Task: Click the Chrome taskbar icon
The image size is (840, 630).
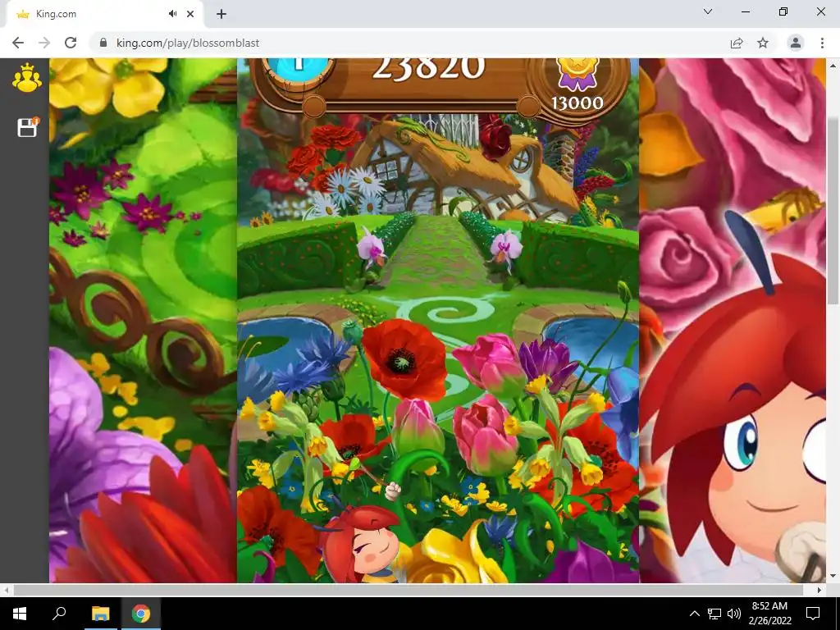Action: pyautogui.click(x=141, y=614)
